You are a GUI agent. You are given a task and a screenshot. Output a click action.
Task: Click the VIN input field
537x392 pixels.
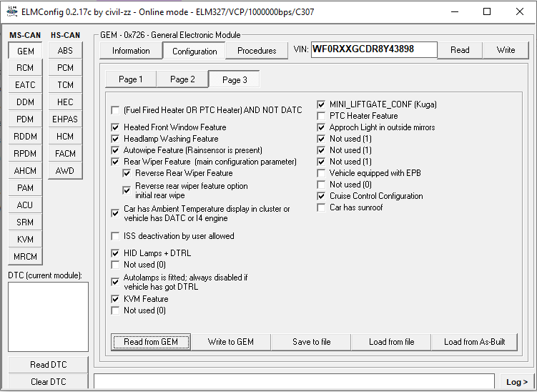[373, 50]
